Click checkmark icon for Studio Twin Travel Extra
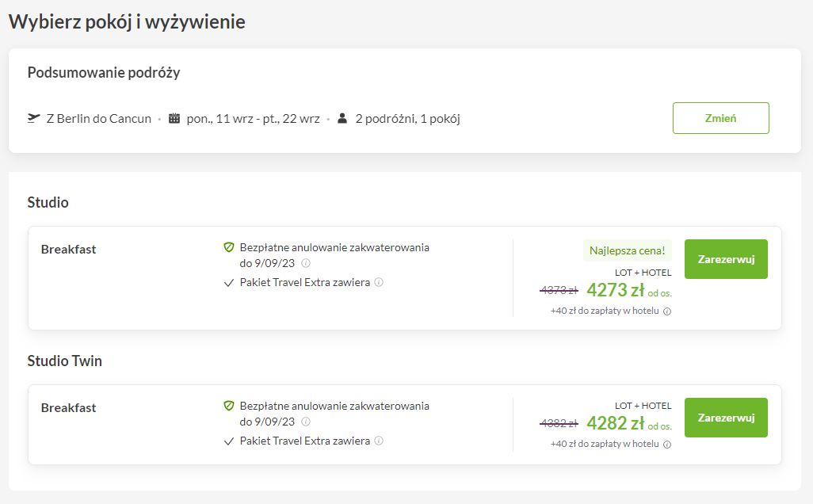 point(229,441)
